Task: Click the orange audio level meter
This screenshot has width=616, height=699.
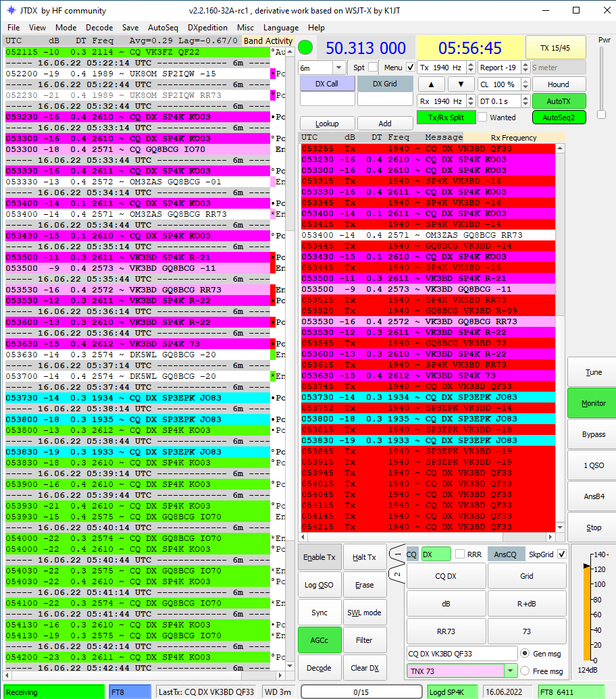Action: [588, 615]
